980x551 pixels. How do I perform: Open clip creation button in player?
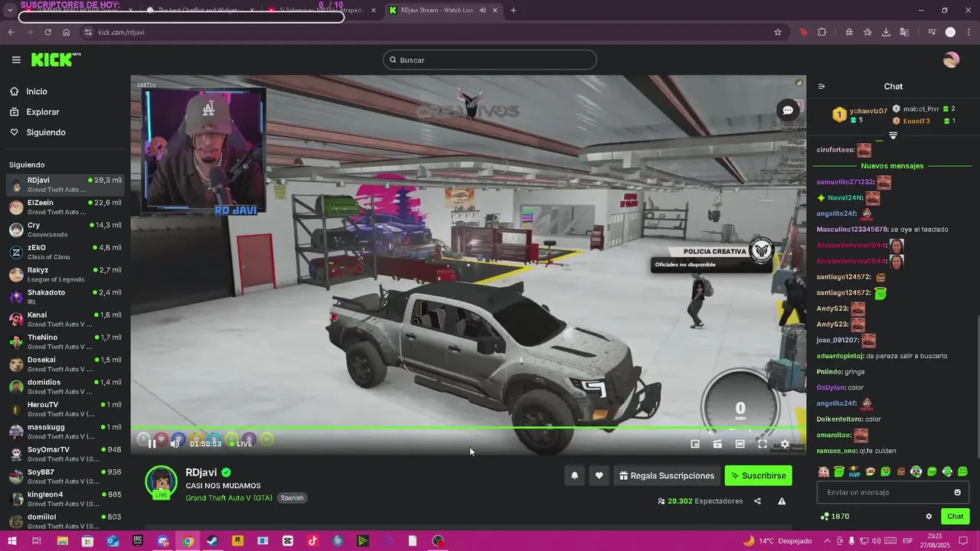717,444
